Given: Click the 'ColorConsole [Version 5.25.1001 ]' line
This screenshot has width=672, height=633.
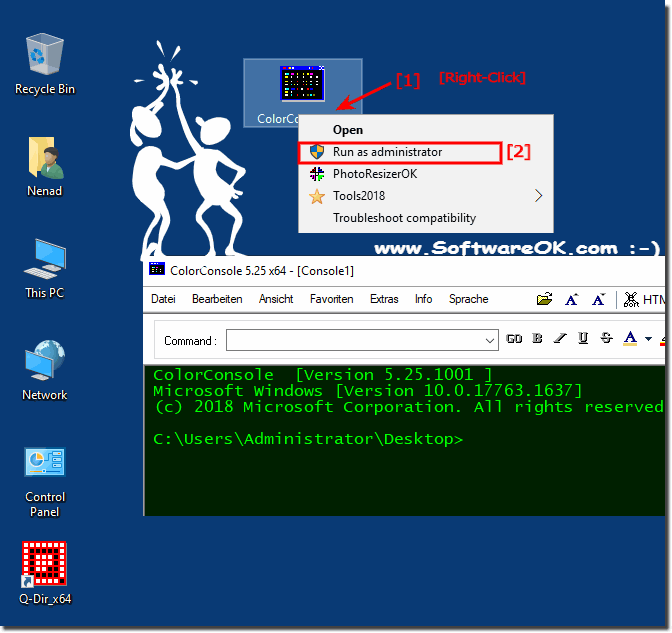Looking at the screenshot, I should (323, 375).
